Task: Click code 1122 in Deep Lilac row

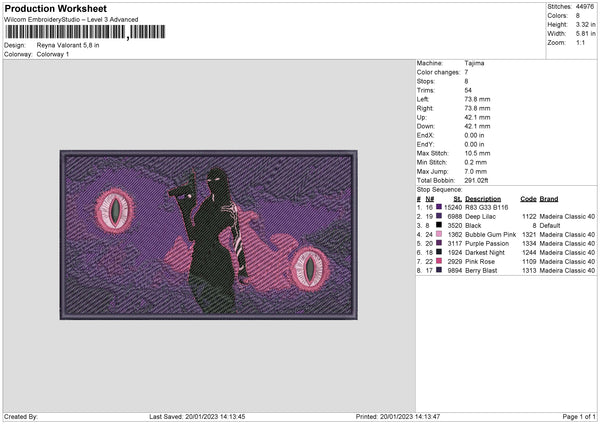Action: tap(529, 217)
